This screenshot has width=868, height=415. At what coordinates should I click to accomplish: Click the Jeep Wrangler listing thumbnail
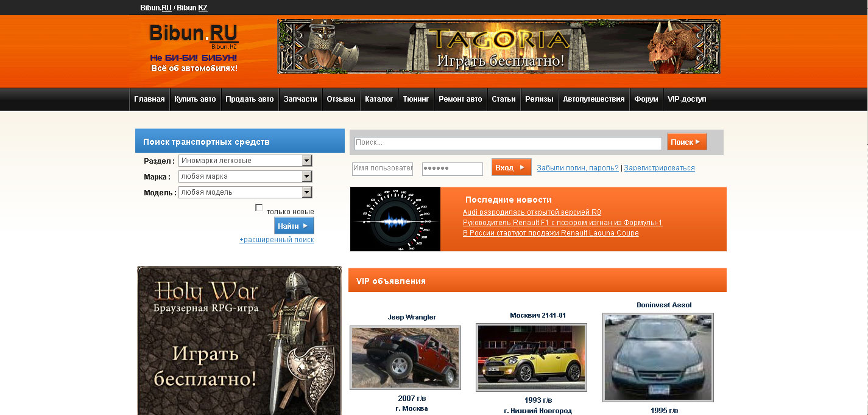click(x=405, y=358)
